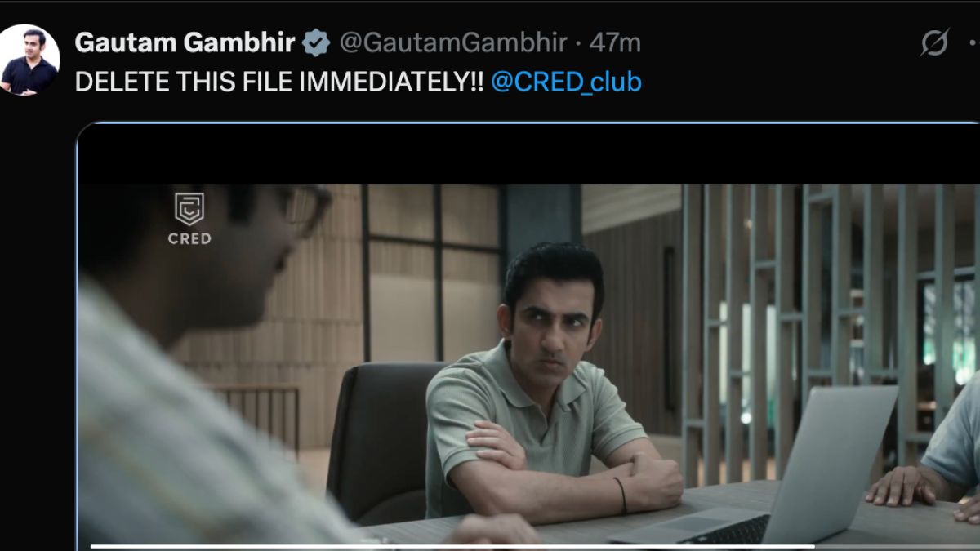
Task: Click the black letterbox bar above the video
Action: [528, 154]
